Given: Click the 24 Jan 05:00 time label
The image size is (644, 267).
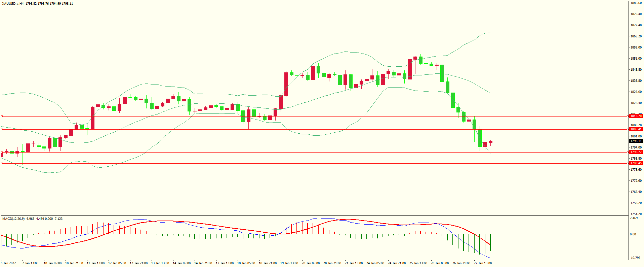Looking at the screenshot, I should click(375, 263).
